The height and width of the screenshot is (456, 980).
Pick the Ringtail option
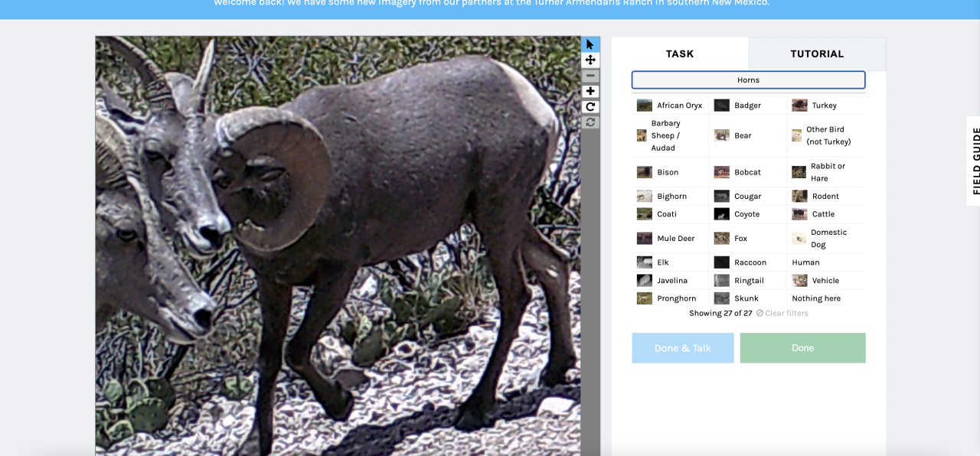tap(747, 281)
